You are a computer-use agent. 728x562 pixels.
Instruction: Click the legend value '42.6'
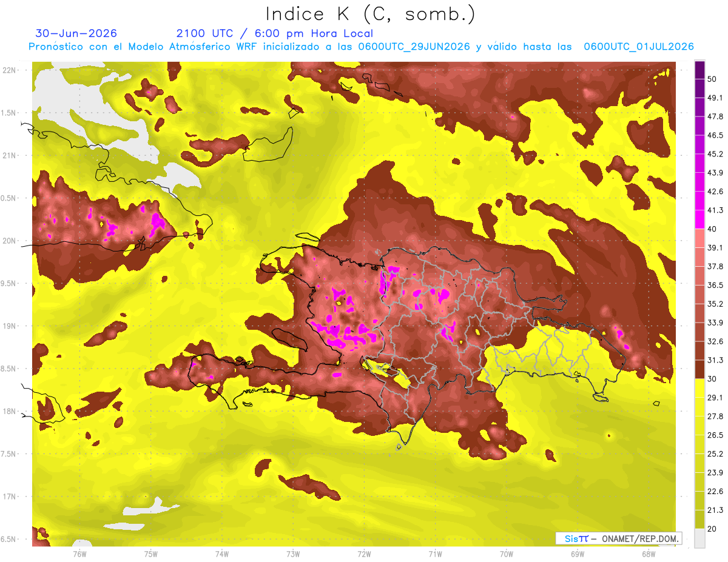click(x=715, y=192)
